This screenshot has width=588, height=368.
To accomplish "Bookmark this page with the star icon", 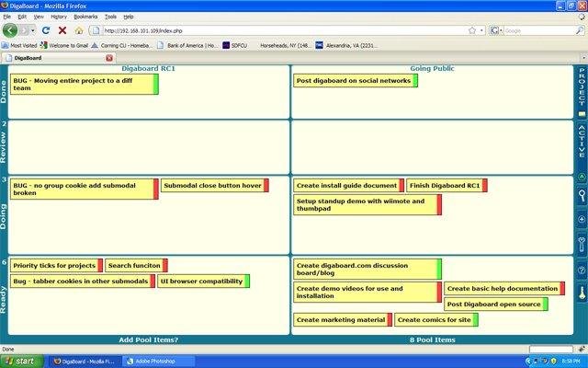I will (x=472, y=30).
